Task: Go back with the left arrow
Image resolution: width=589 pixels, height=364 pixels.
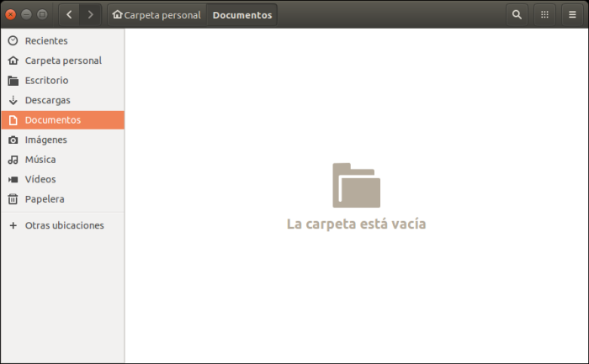Action: click(x=69, y=14)
